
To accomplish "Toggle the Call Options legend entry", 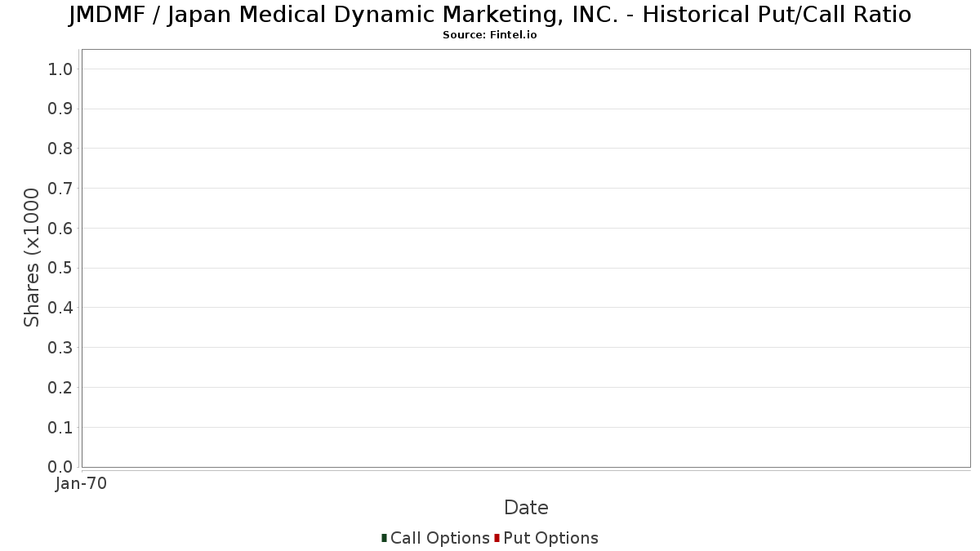I will [435, 538].
